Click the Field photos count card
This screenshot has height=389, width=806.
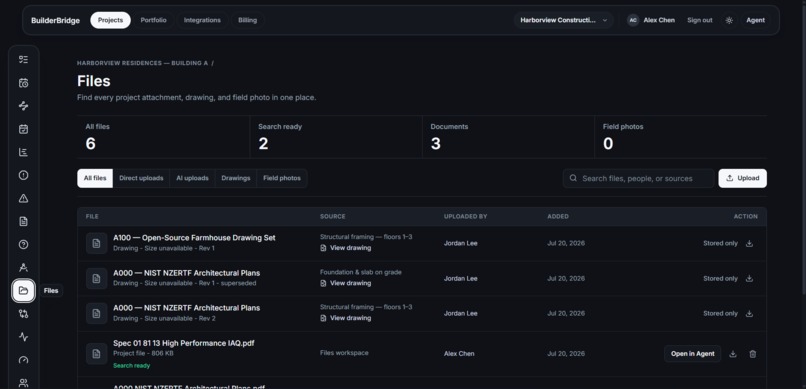coord(681,137)
